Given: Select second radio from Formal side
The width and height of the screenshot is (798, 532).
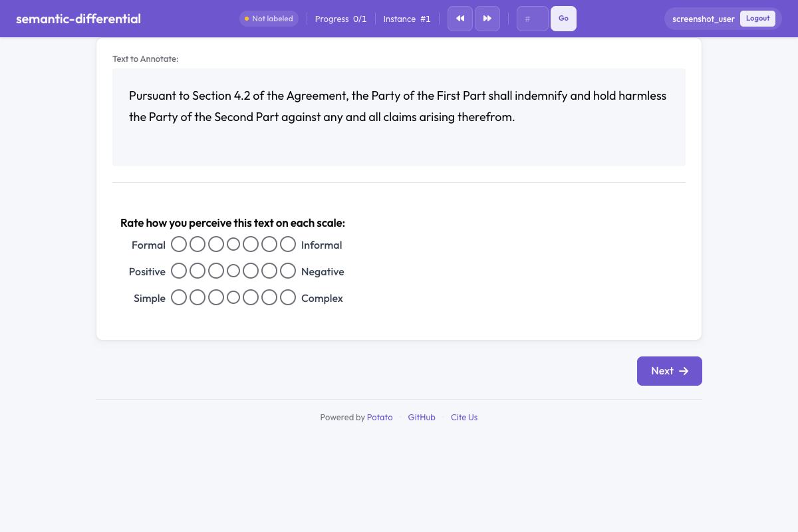Looking at the screenshot, I should tap(198, 245).
